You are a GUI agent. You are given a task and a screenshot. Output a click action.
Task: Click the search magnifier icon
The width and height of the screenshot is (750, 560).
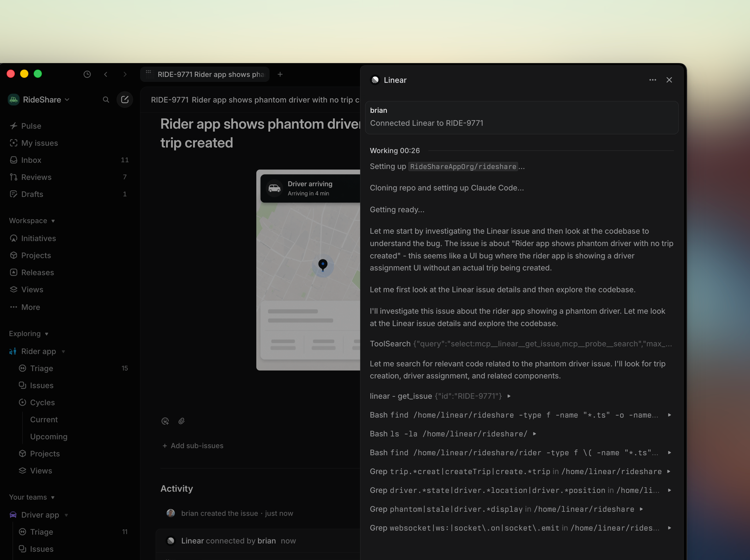pos(106,100)
